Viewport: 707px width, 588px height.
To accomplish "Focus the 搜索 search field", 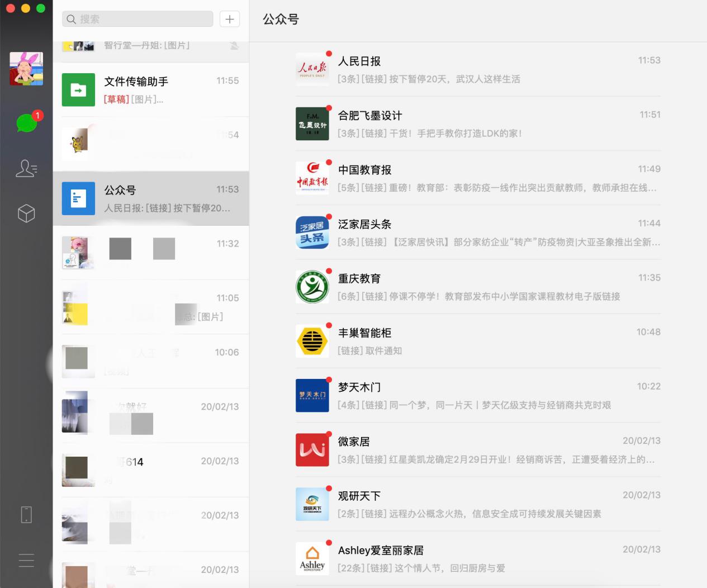I will [x=137, y=19].
